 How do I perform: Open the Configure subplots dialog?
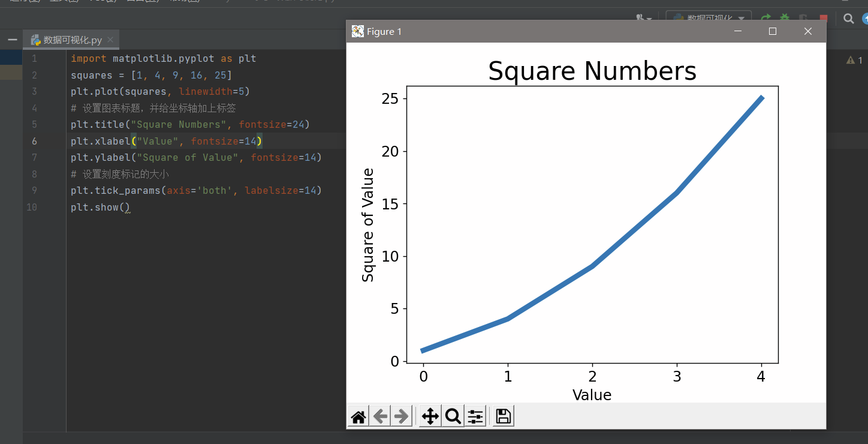point(475,416)
